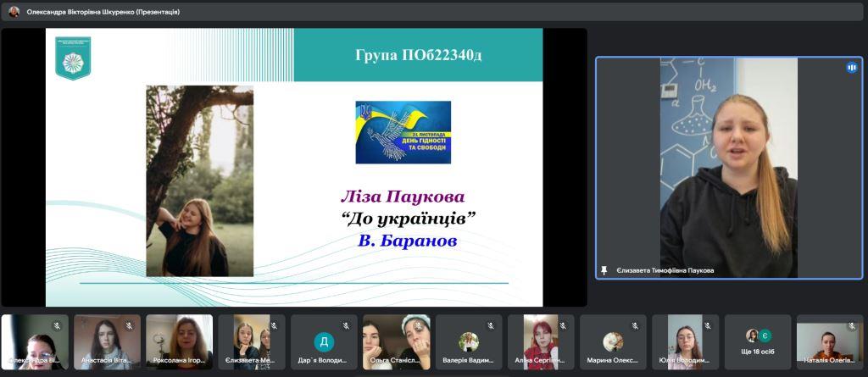Viewport: 868px width, 377px height.
Task: Click the blue audio indicator on speaker tile
Action: pos(851,67)
